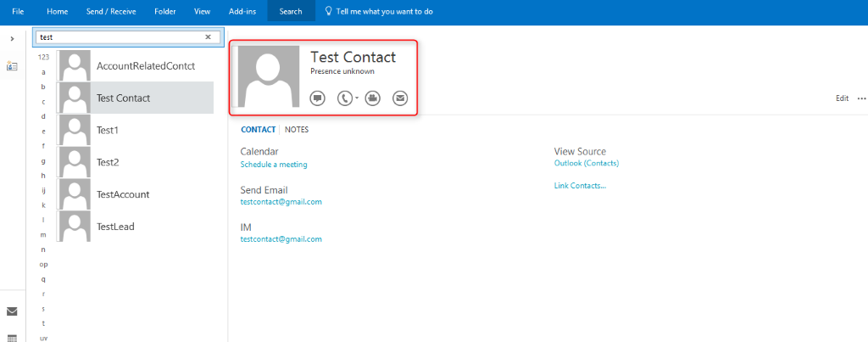This screenshot has height=342, width=868.
Task: Jump to letter r in the index
Action: (44, 294)
